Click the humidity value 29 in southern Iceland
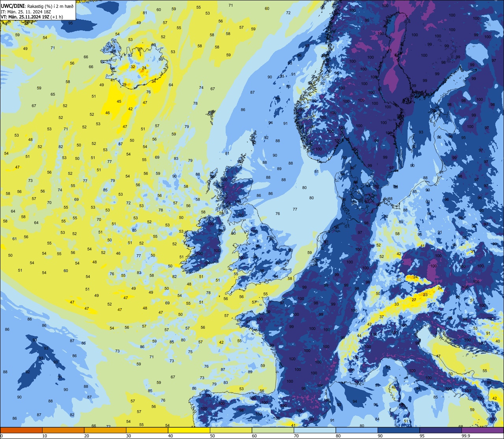 pyautogui.click(x=124, y=85)
